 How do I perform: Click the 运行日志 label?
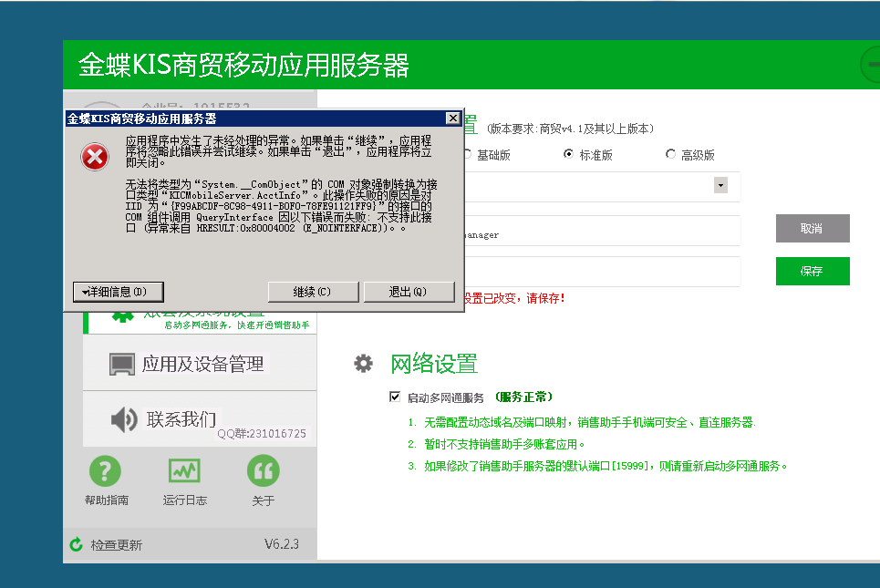pyautogui.click(x=184, y=500)
